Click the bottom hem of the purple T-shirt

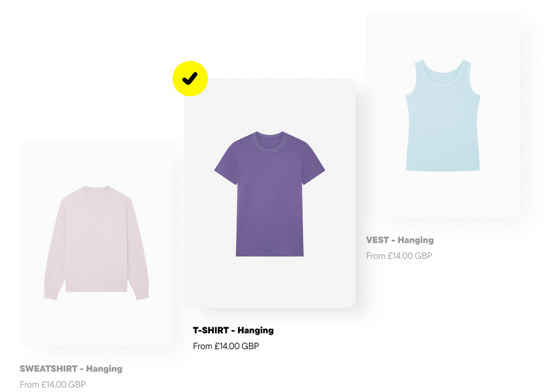(269, 254)
